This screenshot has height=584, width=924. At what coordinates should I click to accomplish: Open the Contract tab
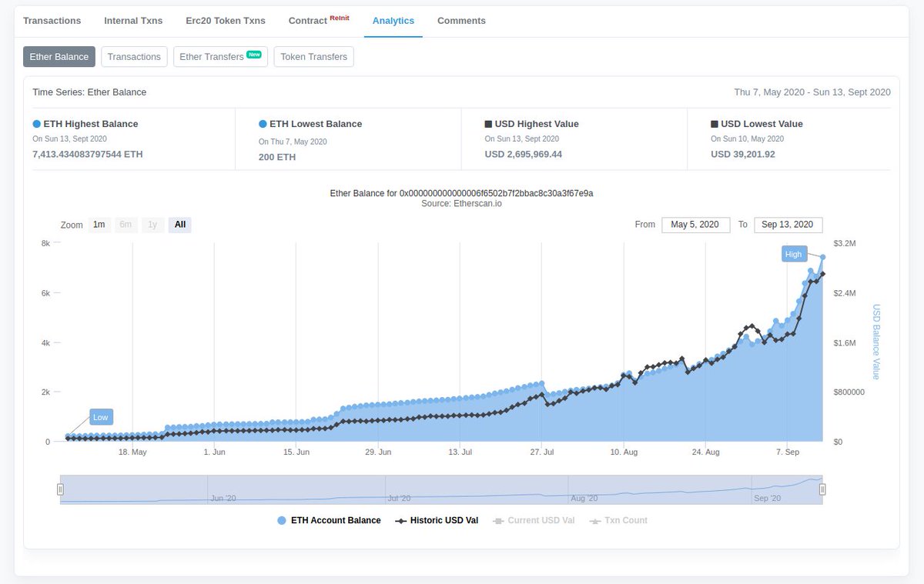coord(319,21)
